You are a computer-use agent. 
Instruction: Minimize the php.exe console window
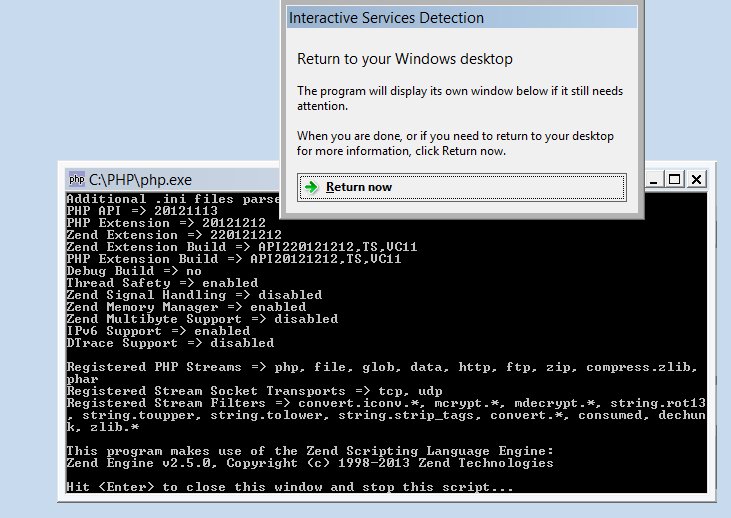point(653,180)
